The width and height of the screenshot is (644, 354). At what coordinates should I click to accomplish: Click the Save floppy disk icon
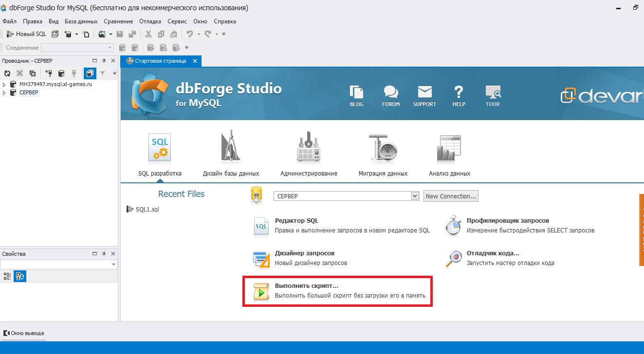coord(120,34)
